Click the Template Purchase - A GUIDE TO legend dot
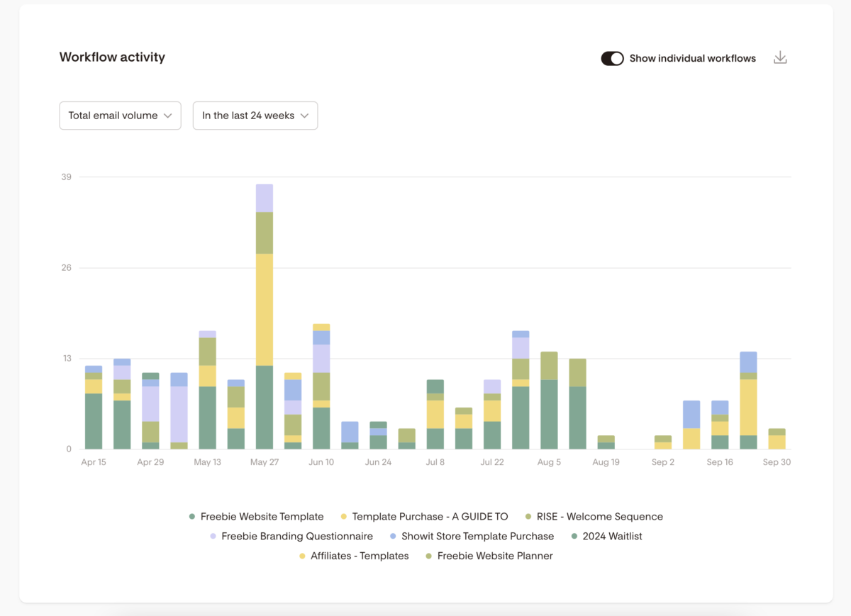 pos(344,517)
